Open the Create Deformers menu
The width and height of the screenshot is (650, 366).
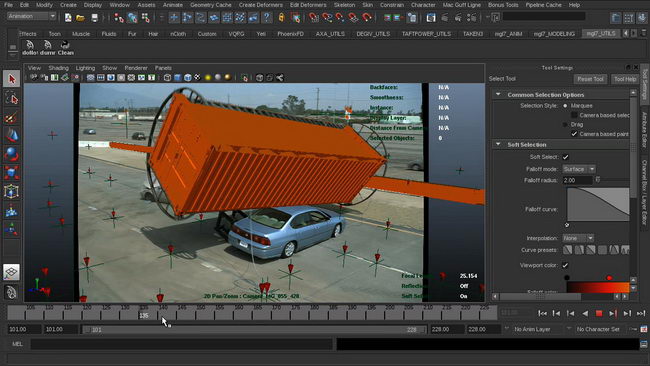261,5
